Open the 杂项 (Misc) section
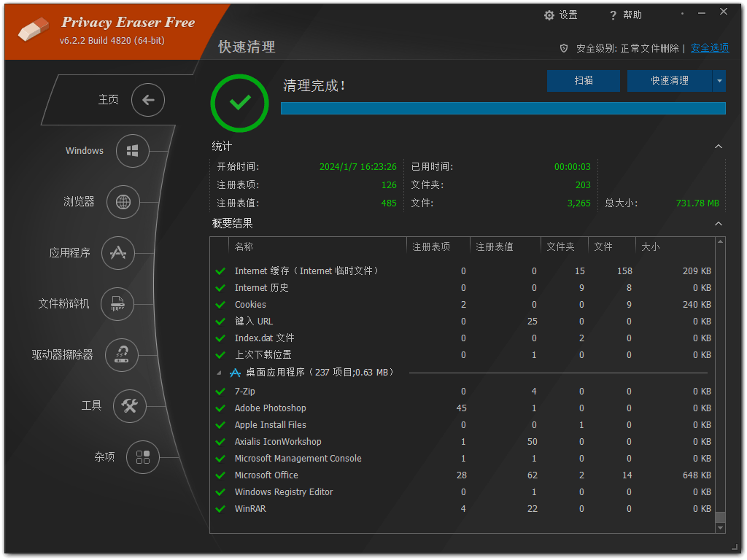Screen dimensions: 747x560 click(x=142, y=457)
